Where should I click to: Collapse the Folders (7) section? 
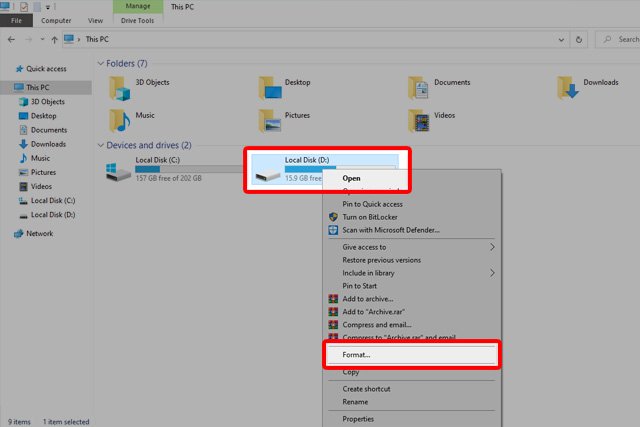click(100, 64)
